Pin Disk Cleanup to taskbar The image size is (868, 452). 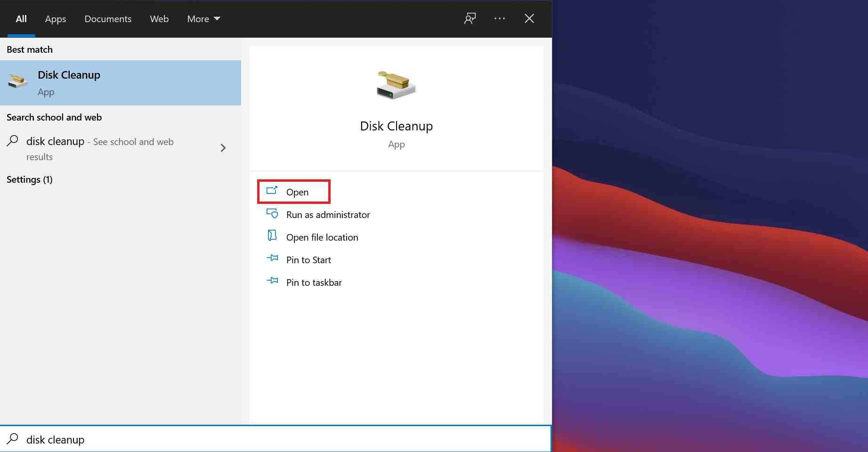click(x=314, y=282)
